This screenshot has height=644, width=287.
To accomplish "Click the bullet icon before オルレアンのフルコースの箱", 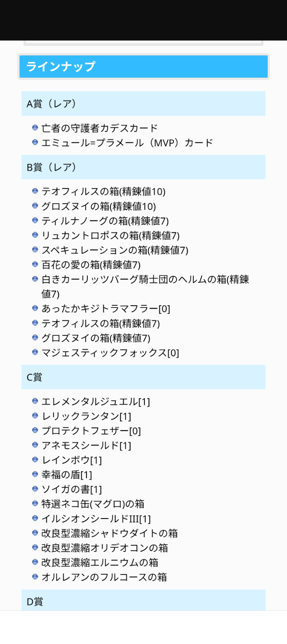I will (35, 577).
